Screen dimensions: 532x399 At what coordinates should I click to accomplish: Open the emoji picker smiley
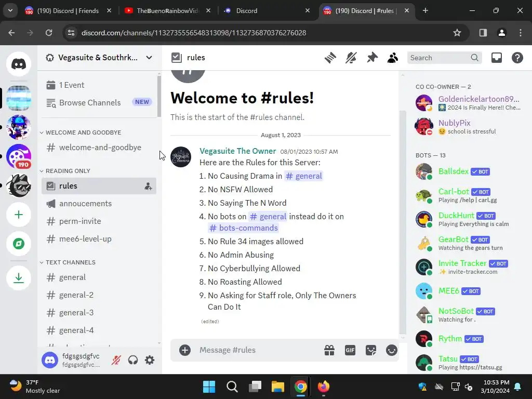[392, 350]
